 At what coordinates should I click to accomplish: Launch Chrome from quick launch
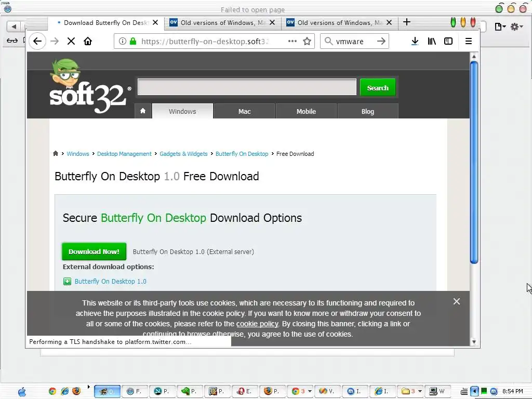tap(52, 391)
